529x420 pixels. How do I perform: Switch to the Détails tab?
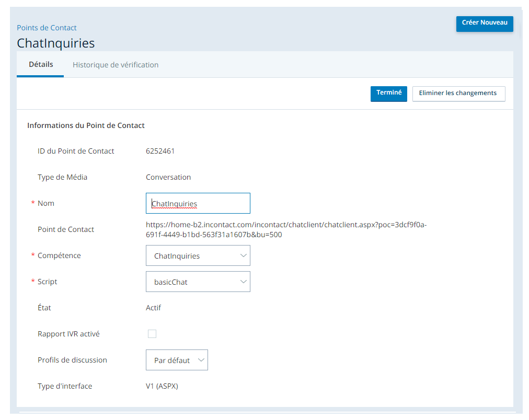pos(41,64)
